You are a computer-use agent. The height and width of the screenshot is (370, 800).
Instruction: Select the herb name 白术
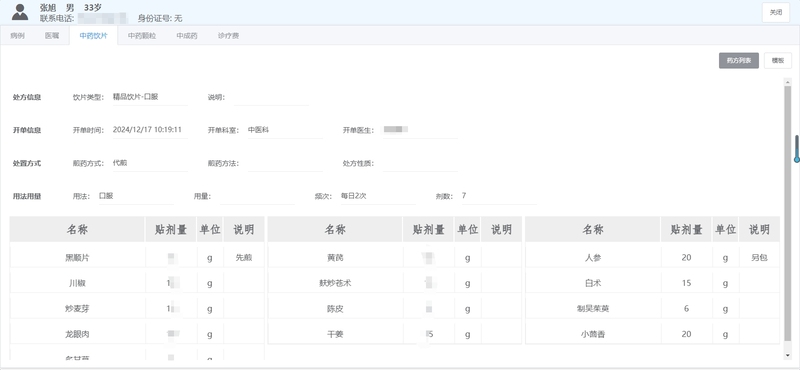click(x=593, y=283)
